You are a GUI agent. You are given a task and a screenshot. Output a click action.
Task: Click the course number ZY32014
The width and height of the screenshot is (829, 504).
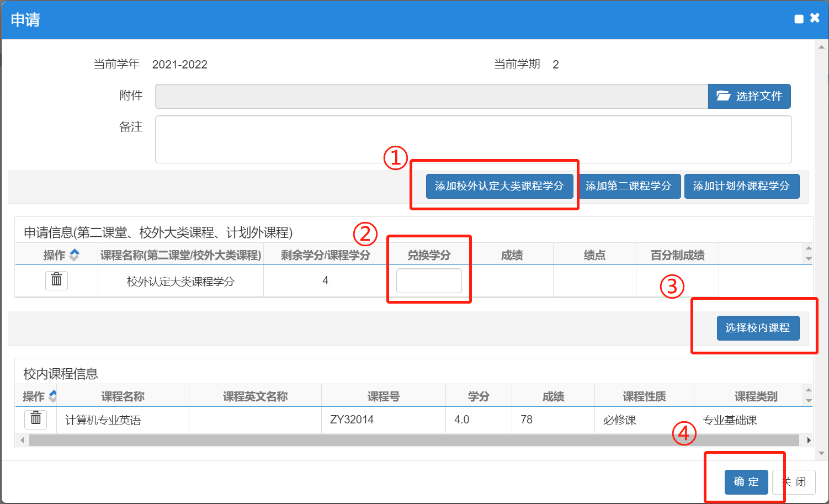(x=352, y=420)
